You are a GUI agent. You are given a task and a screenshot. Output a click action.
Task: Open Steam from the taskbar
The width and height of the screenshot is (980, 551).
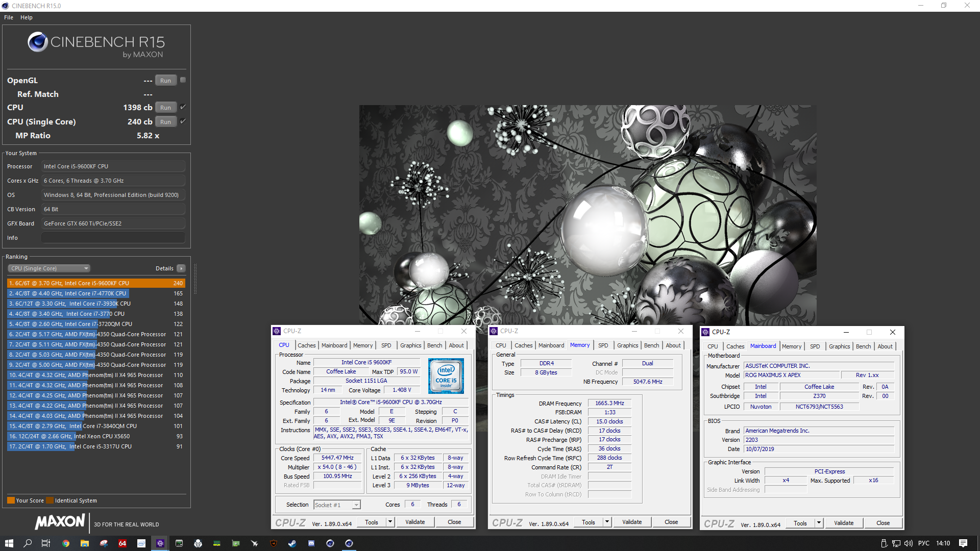click(292, 543)
